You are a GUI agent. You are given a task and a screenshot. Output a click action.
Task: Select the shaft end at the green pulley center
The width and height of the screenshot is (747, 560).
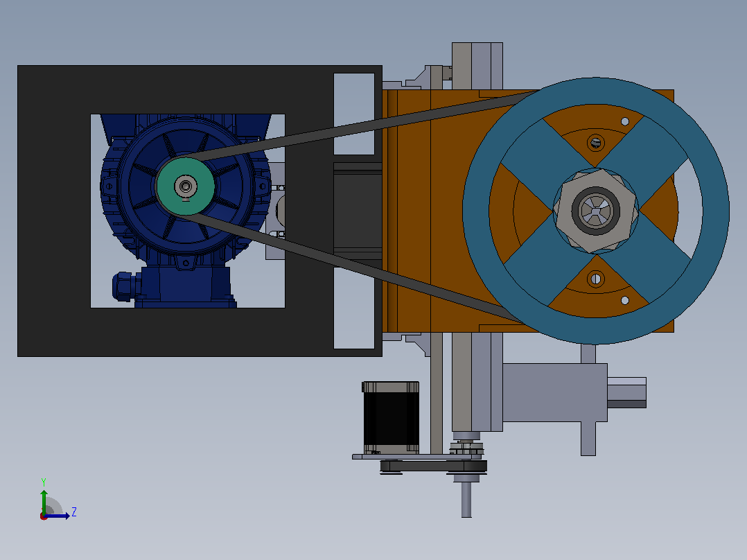coord(185,186)
